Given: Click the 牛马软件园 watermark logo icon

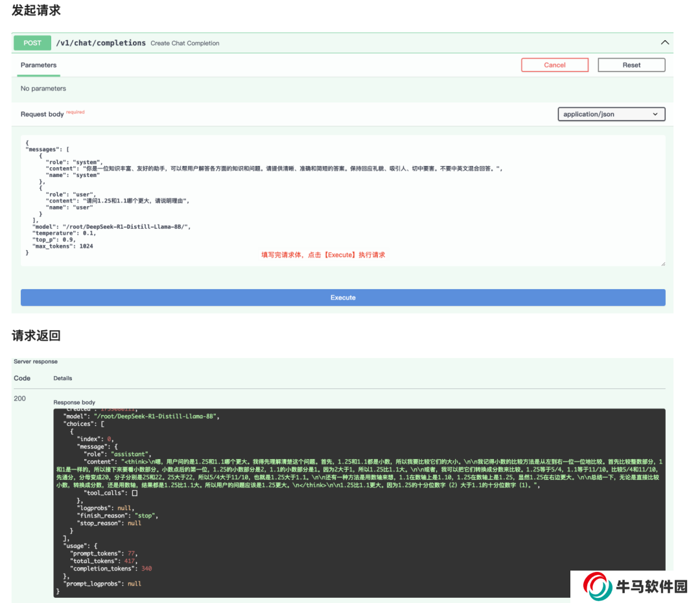Looking at the screenshot, I should [598, 587].
